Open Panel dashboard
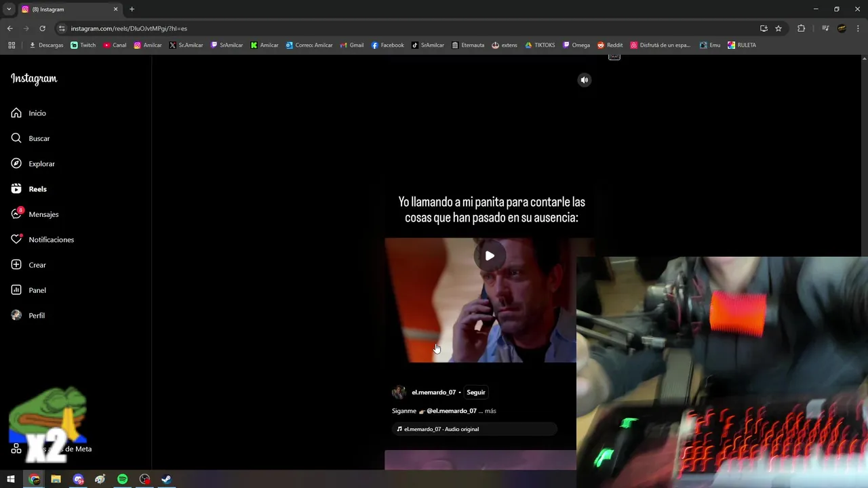 tap(29, 290)
